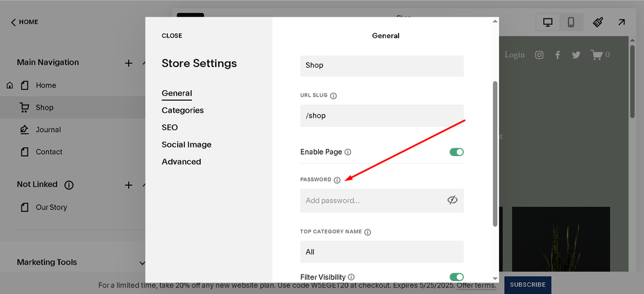Click the info icon beside Not Linked

click(69, 185)
